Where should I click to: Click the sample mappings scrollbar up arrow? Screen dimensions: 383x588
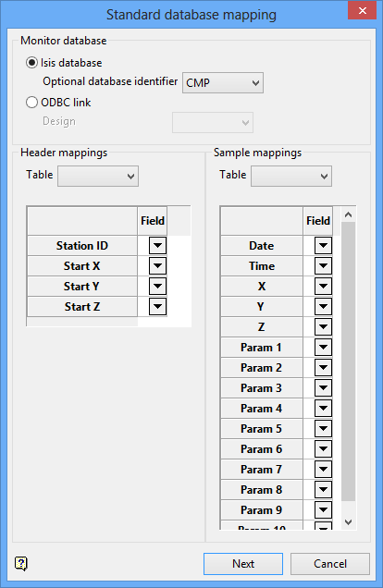(x=348, y=214)
